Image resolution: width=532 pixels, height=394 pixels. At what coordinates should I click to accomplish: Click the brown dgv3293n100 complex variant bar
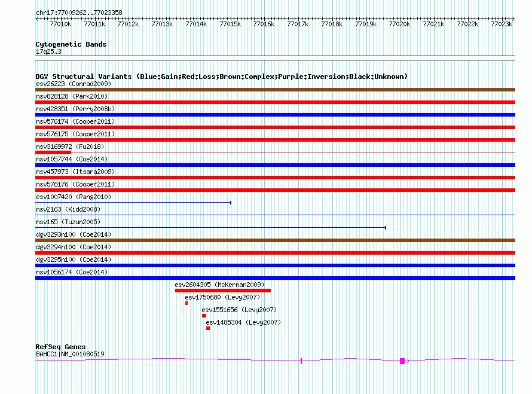click(x=275, y=240)
